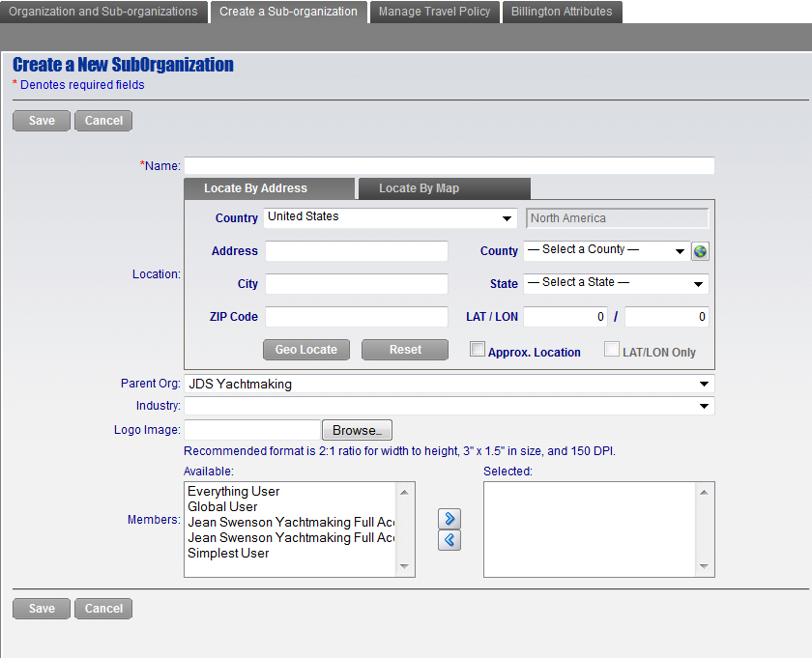Open Organization and Sub-organizations tab
812x658 pixels.
click(103, 12)
